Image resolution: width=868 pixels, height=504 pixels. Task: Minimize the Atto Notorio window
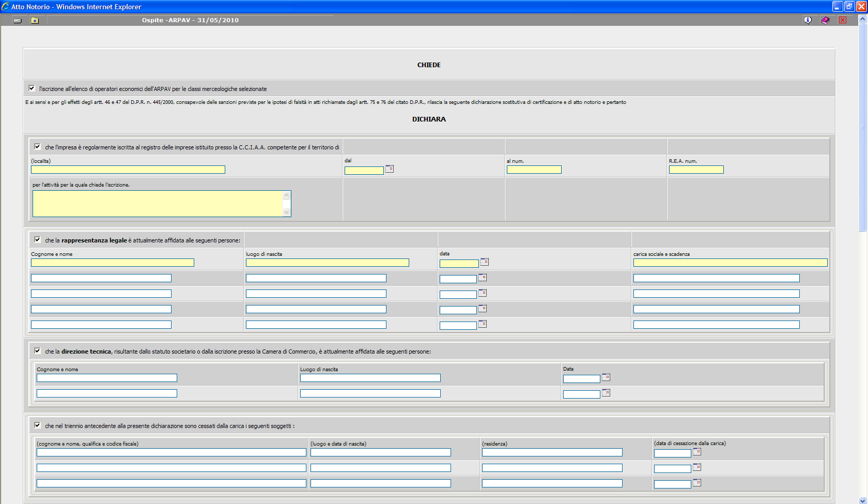838,6
